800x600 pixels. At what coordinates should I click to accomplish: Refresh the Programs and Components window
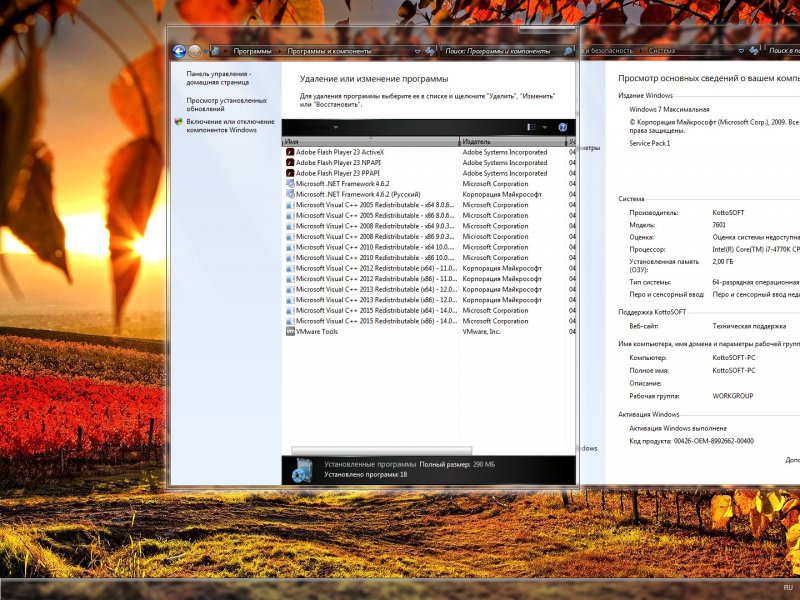click(430, 51)
